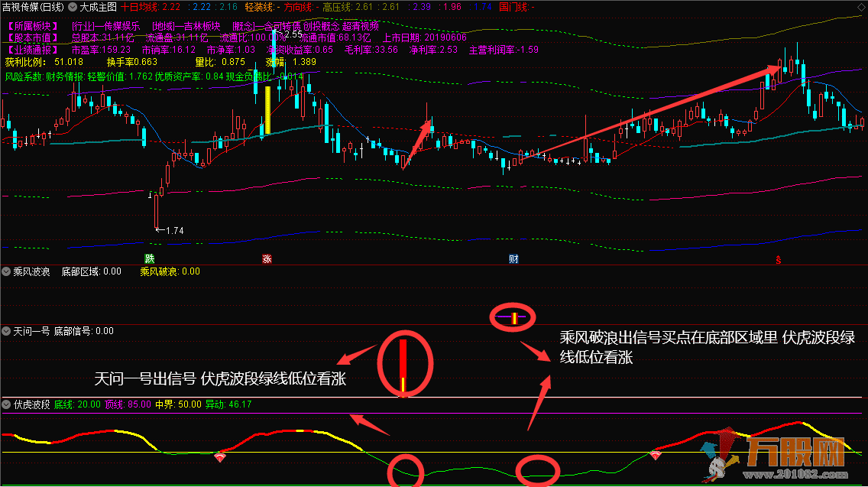Click the 主营利润率:-1.59 value
The width and height of the screenshot is (868, 487).
point(504,50)
